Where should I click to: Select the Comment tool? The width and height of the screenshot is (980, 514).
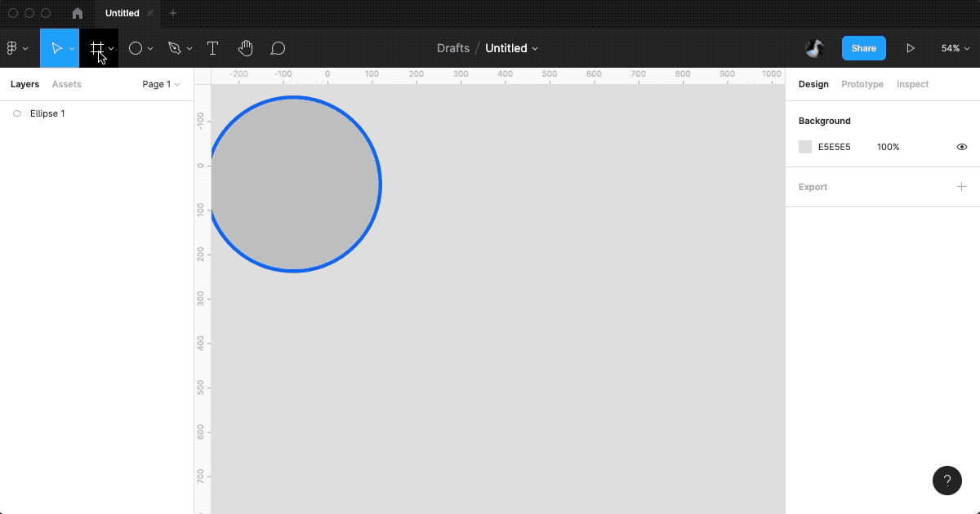click(x=278, y=48)
